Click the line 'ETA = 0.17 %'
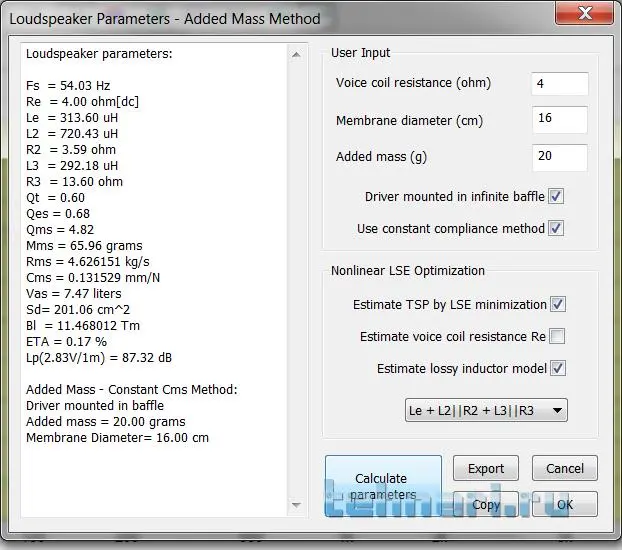 [67, 341]
